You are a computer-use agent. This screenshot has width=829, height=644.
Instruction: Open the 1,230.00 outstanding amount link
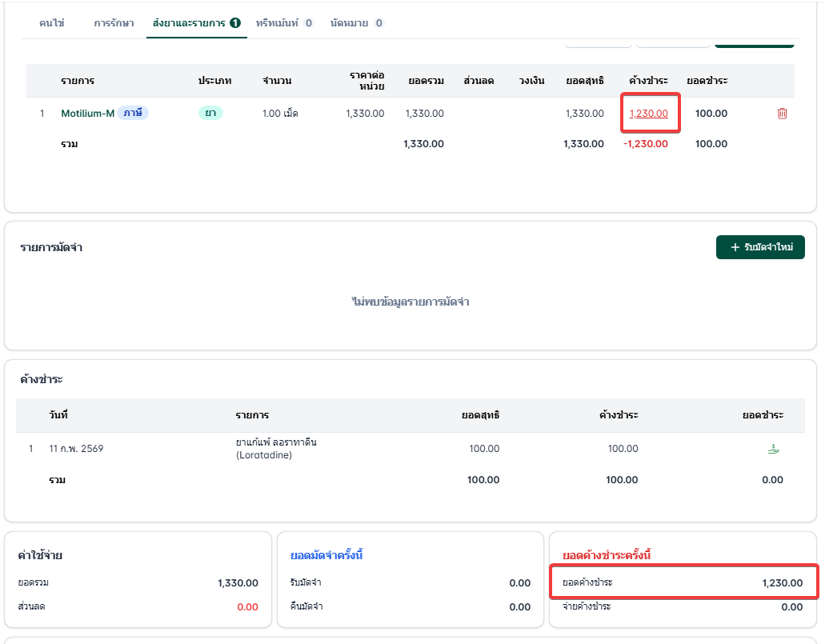click(648, 113)
